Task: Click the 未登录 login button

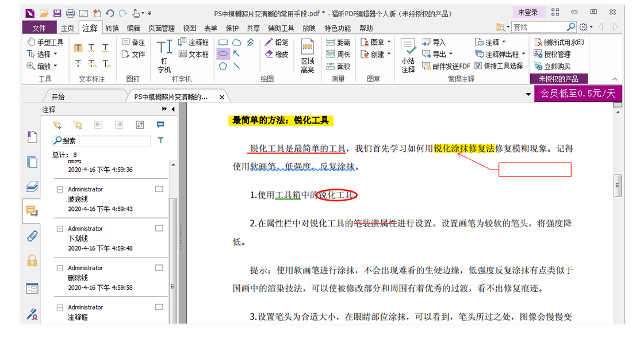Action: 528,12
